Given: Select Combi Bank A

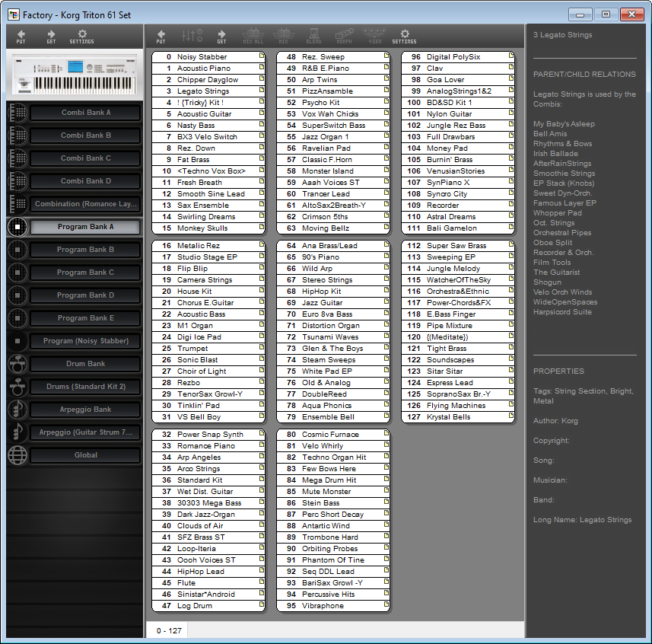Looking at the screenshot, I should [x=85, y=113].
